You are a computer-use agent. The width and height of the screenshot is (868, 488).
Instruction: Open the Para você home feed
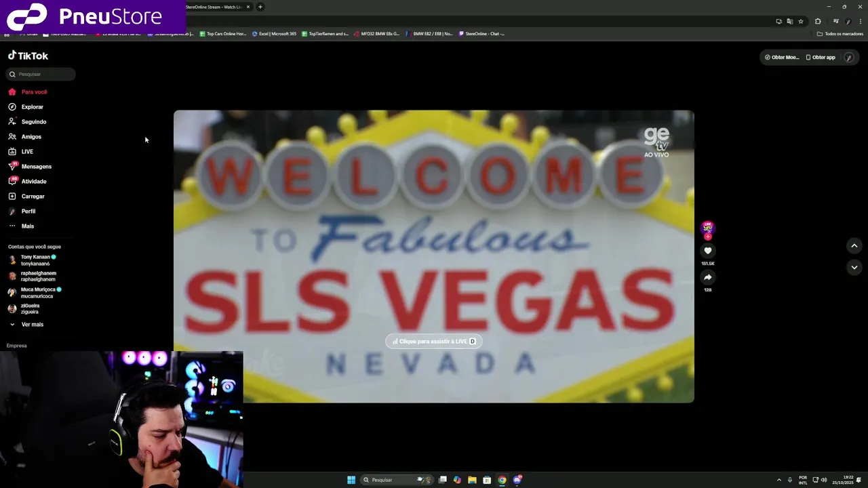(x=28, y=92)
